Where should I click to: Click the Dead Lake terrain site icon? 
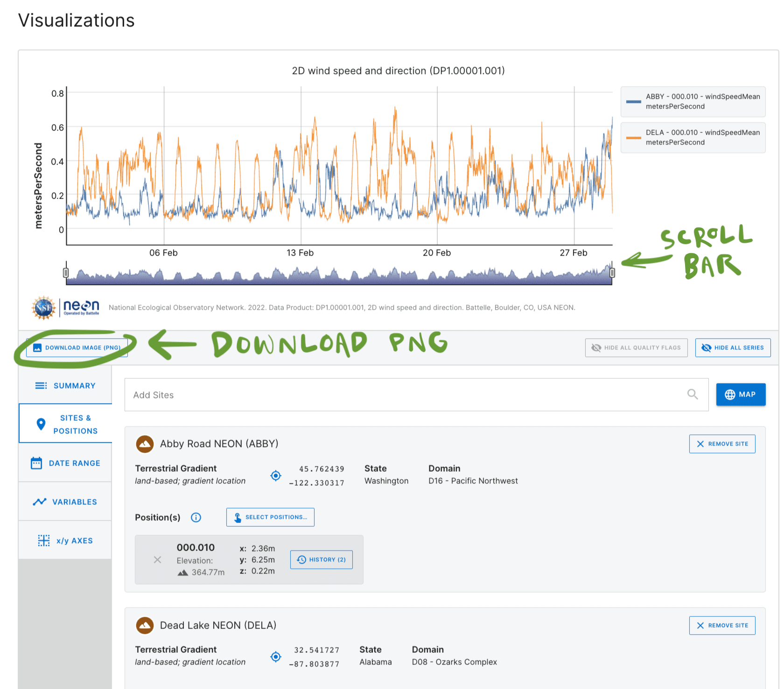click(145, 626)
